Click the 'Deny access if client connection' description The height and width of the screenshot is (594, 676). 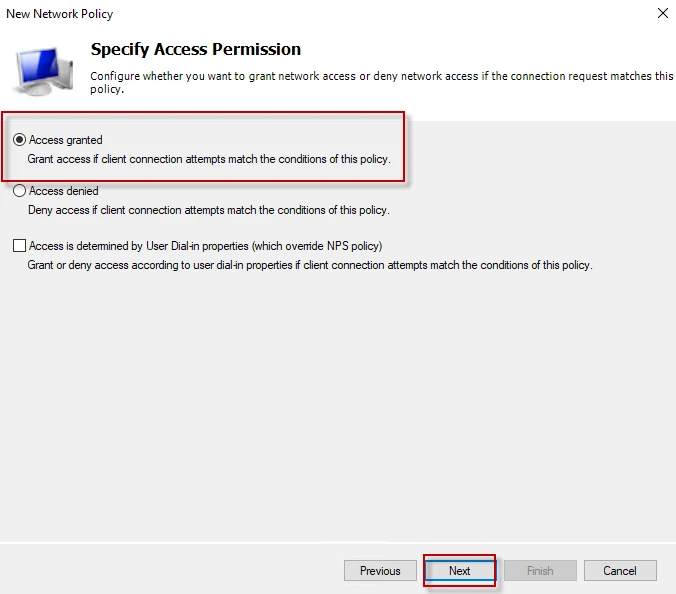[x=209, y=210]
